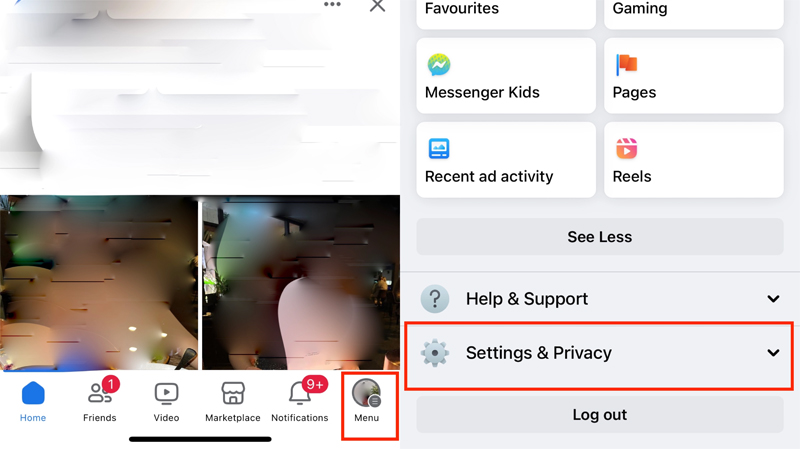Collapse shortcuts with See Less
Image resolution: width=800 pixels, height=449 pixels.
tap(600, 237)
